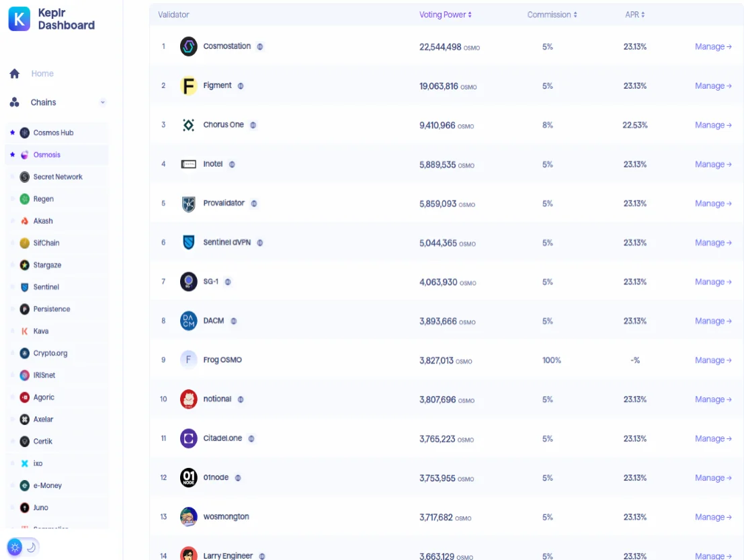Open the info icon next to Chorus One

[x=253, y=125]
